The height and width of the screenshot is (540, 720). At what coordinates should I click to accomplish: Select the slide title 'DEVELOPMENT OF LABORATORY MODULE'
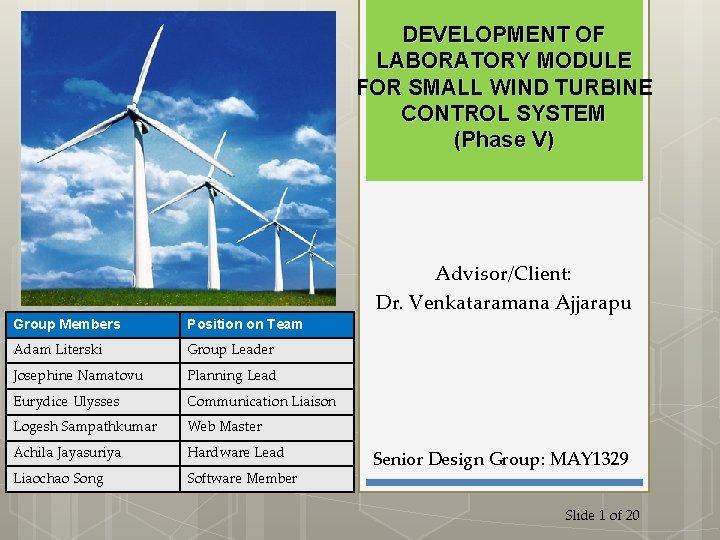[504, 47]
